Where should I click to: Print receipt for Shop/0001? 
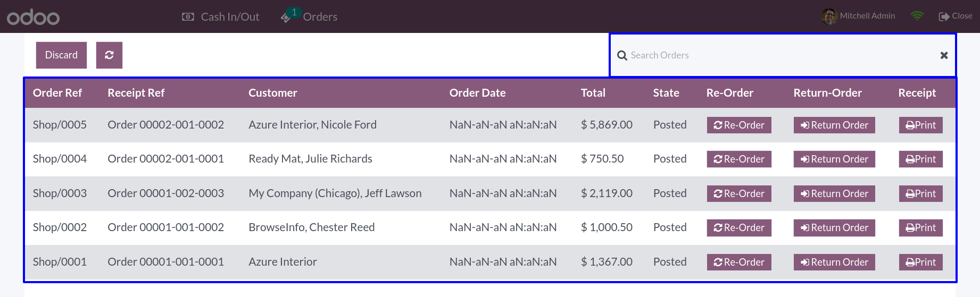click(x=920, y=262)
